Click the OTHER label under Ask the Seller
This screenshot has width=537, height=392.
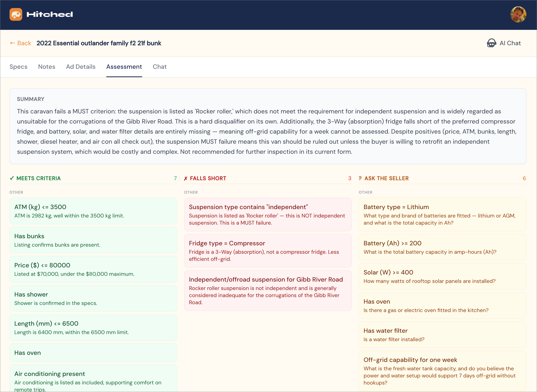click(365, 192)
